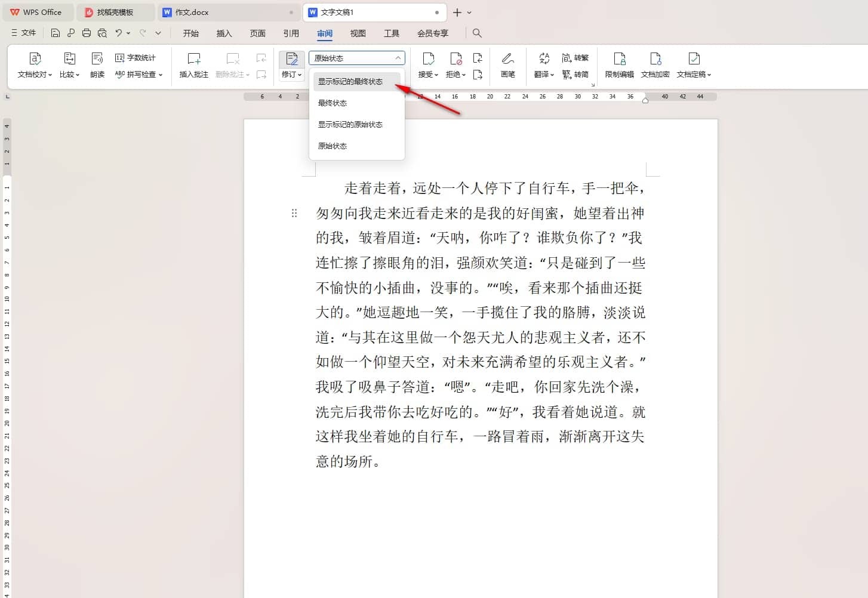This screenshot has height=598, width=868.
Task: Expand the quick access toolbar customize chevron
Action: (158, 33)
